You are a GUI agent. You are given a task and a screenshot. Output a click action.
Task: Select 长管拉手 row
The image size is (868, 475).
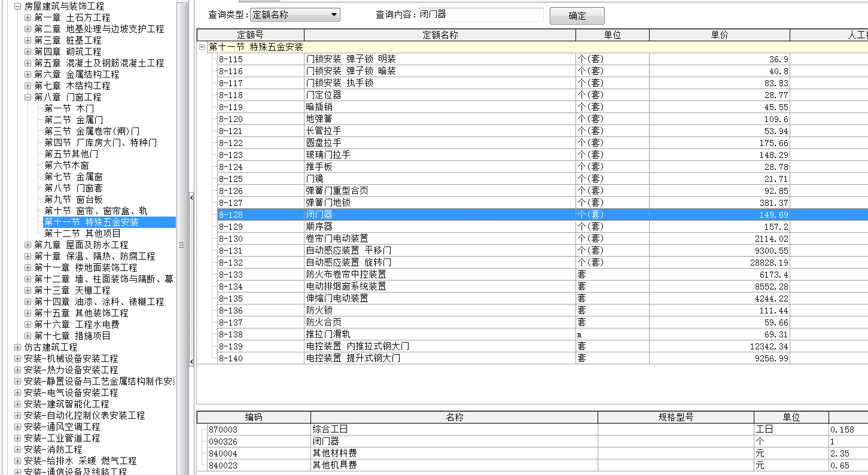click(543, 131)
